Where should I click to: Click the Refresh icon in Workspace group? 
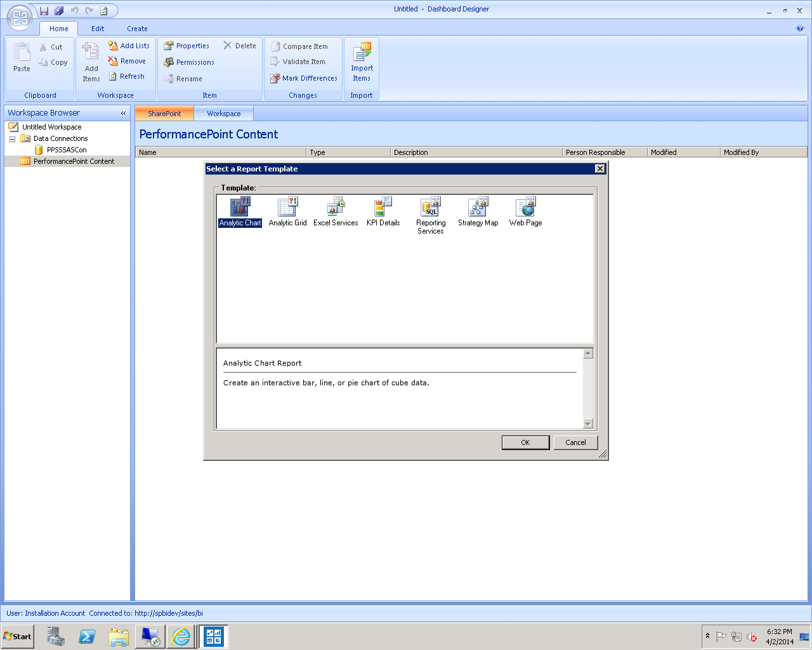[x=129, y=76]
